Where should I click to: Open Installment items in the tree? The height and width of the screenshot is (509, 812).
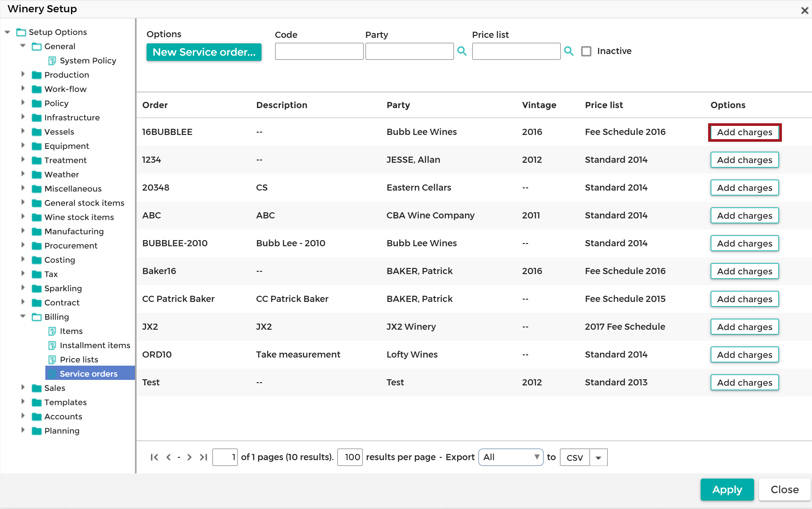[x=95, y=345]
